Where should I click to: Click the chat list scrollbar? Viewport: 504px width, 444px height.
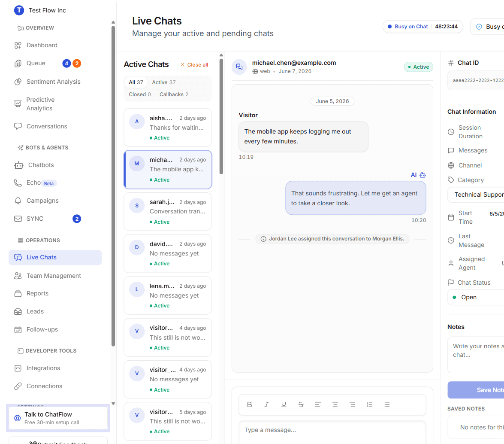point(221,116)
